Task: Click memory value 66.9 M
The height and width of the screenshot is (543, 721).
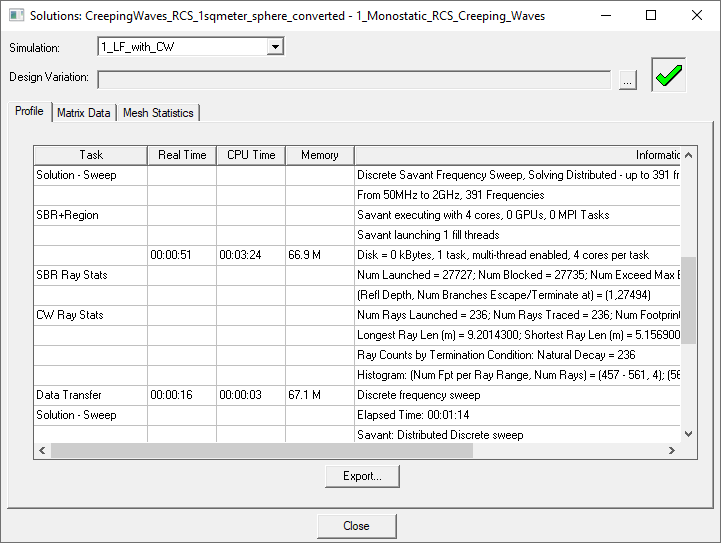Action: pyautogui.click(x=320, y=255)
